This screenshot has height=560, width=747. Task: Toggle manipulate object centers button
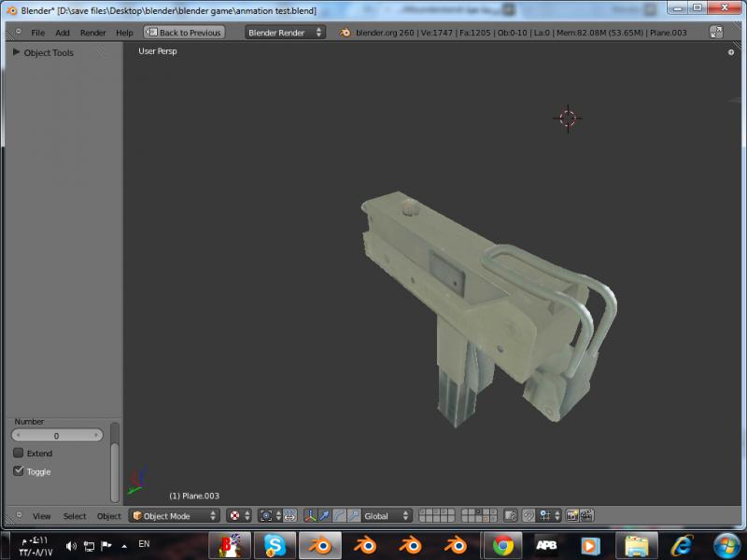coord(290,515)
